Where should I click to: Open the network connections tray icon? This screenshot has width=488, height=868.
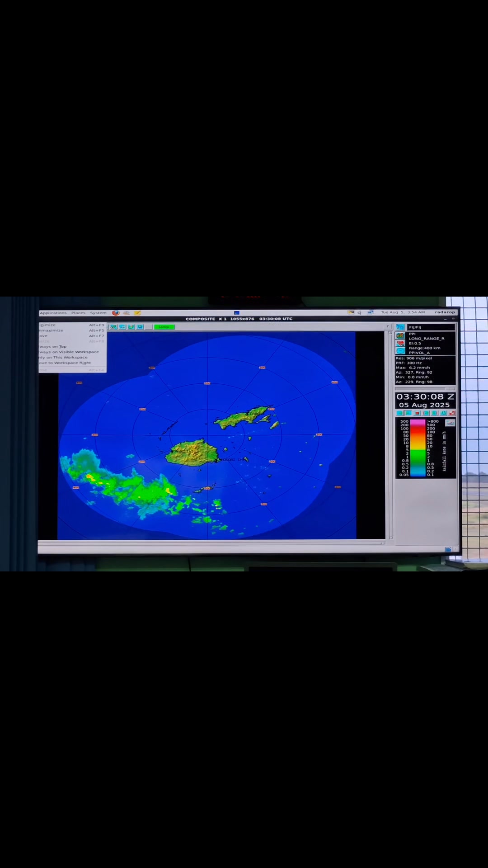point(370,312)
